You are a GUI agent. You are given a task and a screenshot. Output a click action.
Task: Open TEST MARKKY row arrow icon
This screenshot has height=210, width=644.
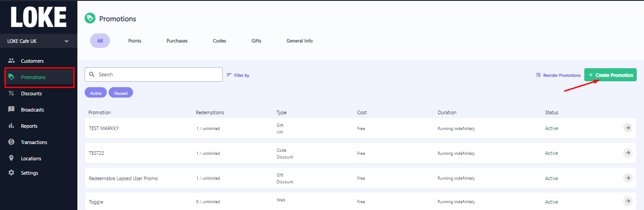(x=628, y=128)
